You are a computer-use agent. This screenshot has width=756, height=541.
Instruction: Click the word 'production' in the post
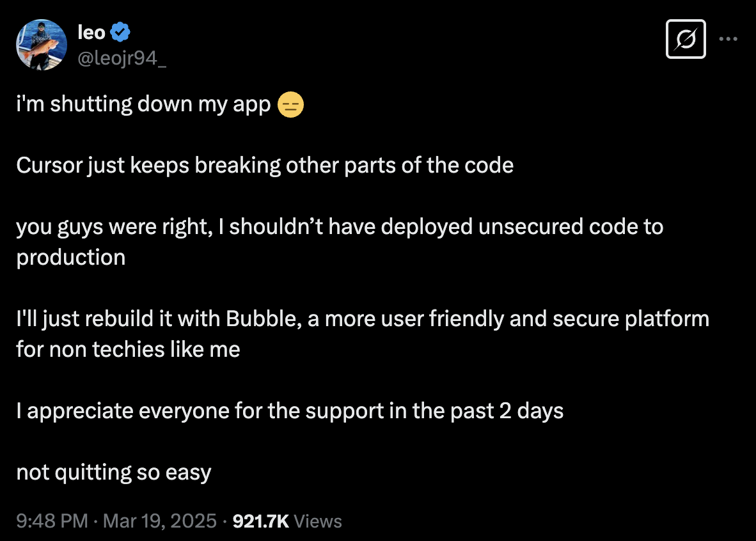coord(71,258)
